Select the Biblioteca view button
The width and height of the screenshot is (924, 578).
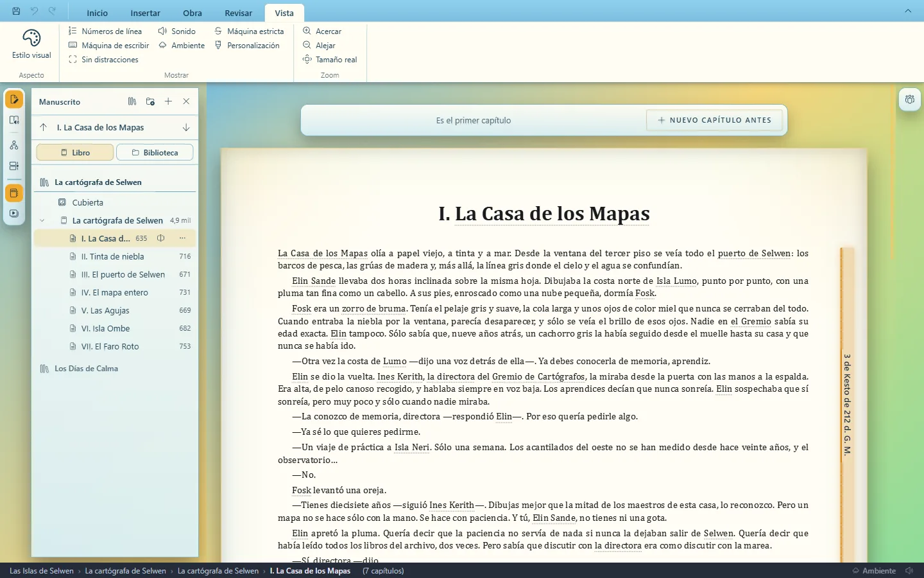[x=155, y=152]
